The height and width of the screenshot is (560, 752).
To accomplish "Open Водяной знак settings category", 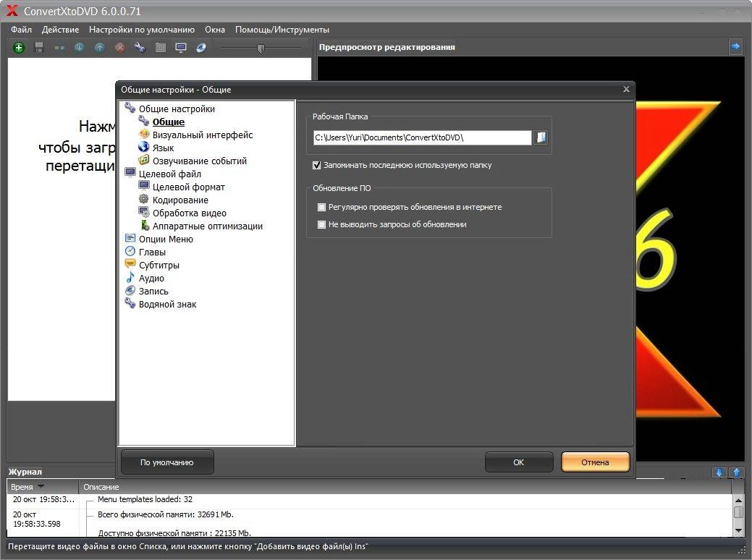I will (167, 304).
